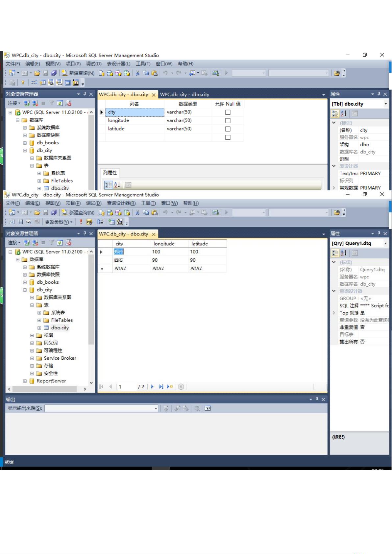392x554 pixels.
Task: Open the 文件 menu in the query designer window
Action: pyautogui.click(x=13, y=203)
